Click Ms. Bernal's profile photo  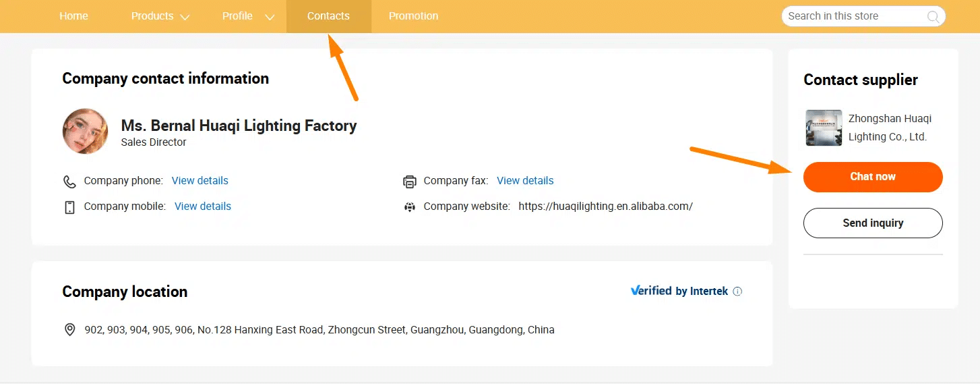[x=86, y=132]
